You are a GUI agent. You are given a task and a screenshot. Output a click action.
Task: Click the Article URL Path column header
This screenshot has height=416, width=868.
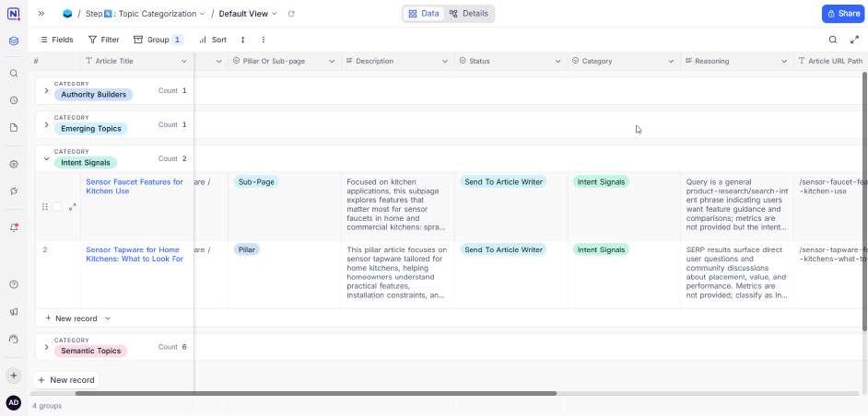point(830,62)
